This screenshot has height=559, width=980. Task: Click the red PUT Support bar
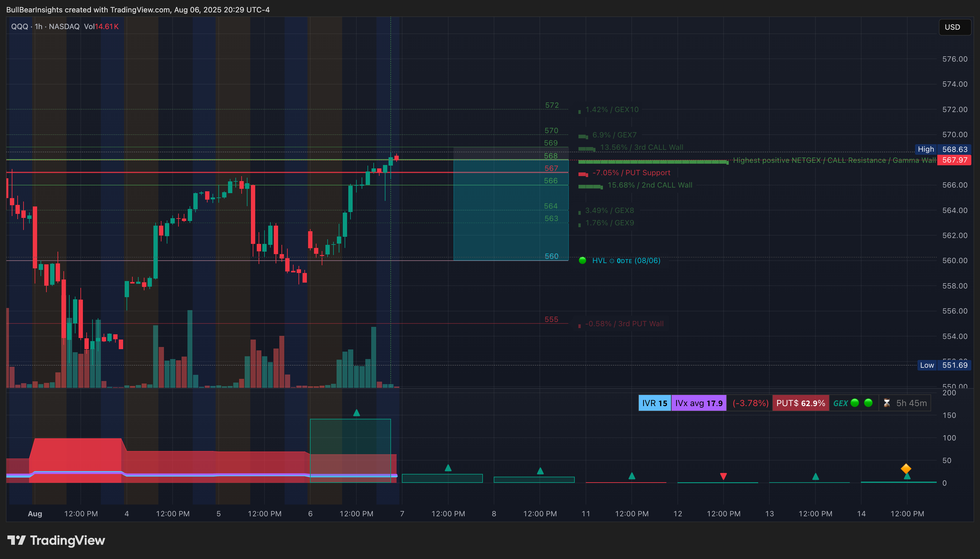(583, 175)
